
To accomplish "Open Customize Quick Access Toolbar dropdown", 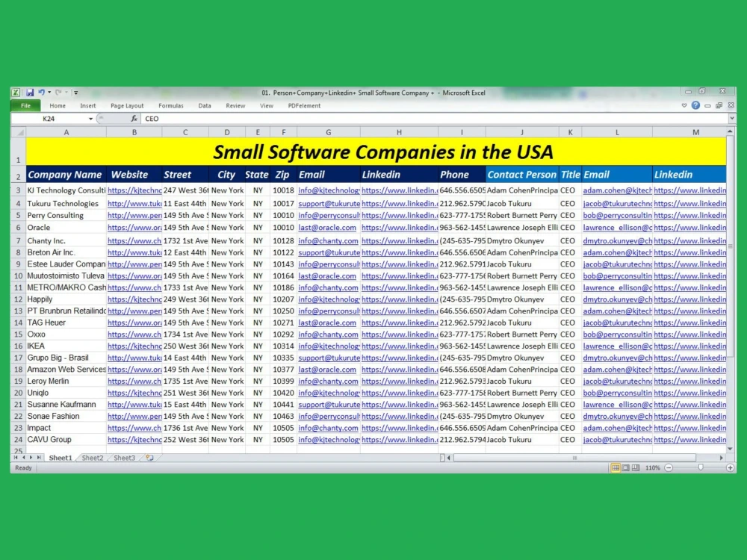I will (x=75, y=93).
